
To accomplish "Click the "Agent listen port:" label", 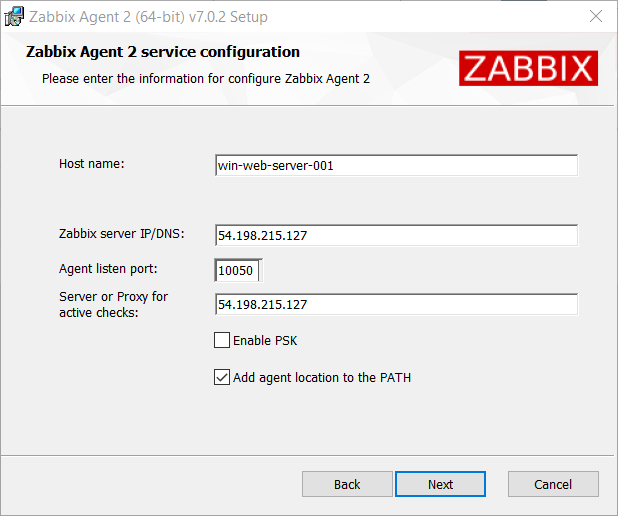I will pos(108,269).
